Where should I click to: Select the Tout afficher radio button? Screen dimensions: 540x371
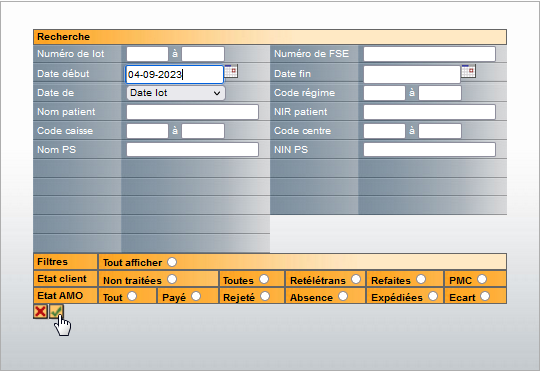[172, 262]
